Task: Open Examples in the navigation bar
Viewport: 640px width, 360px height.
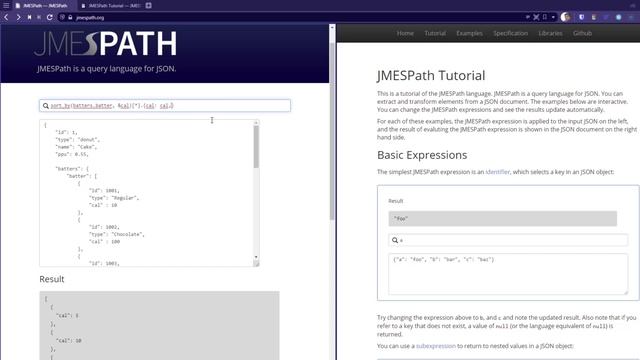Action: coord(469,33)
